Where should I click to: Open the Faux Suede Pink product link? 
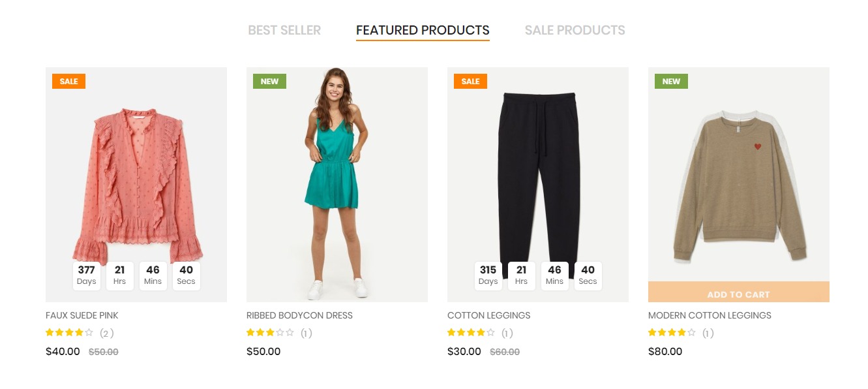point(82,315)
